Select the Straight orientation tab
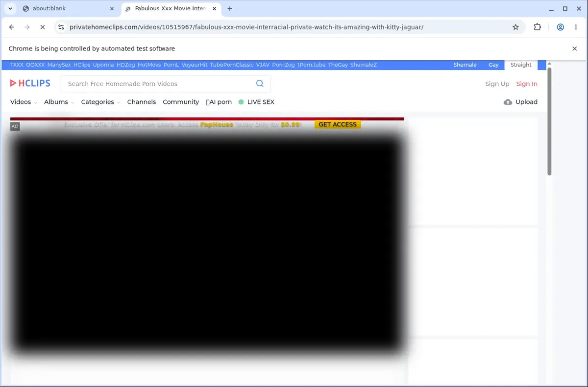The height and width of the screenshot is (387, 588). (521, 65)
